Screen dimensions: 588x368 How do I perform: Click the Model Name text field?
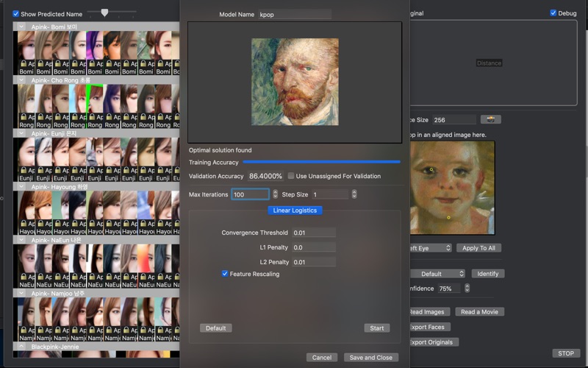point(294,15)
